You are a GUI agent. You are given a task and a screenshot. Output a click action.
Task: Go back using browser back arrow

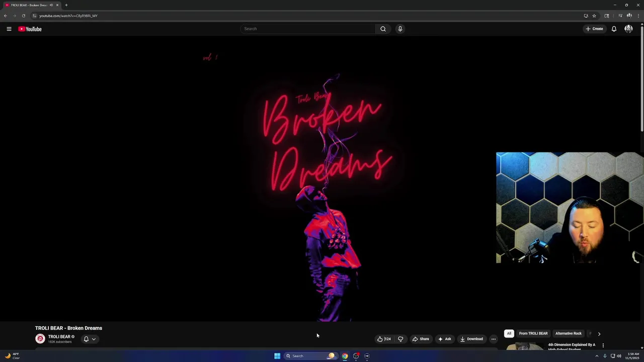(6, 16)
